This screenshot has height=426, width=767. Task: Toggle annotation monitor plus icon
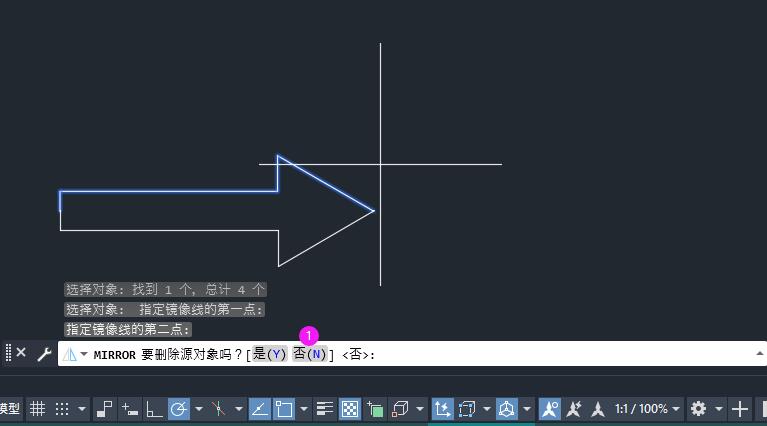(x=740, y=408)
